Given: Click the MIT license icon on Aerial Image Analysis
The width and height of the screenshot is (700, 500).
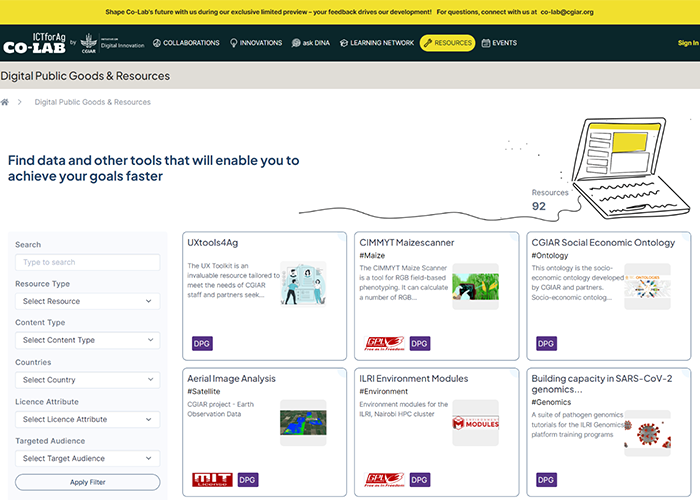Looking at the screenshot, I should point(212,480).
